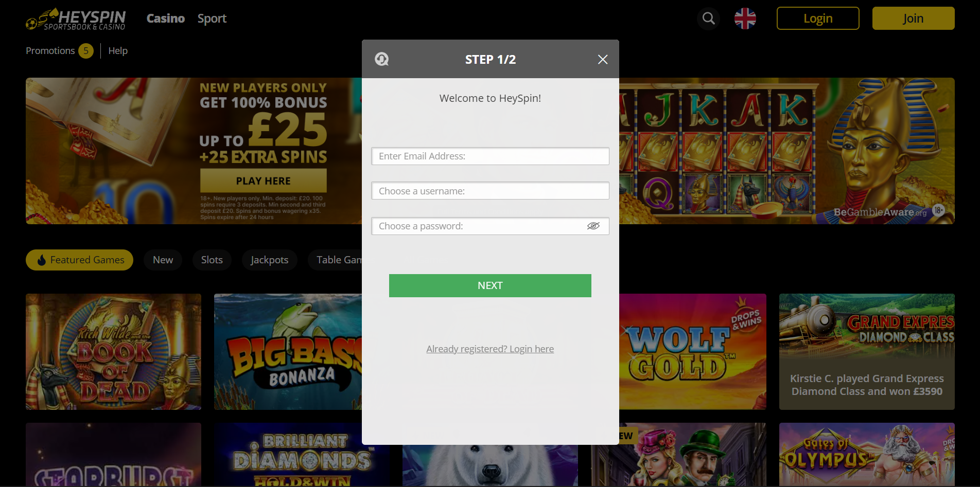Open the Book of Dead game thumbnail
The height and width of the screenshot is (487, 980).
[113, 352]
